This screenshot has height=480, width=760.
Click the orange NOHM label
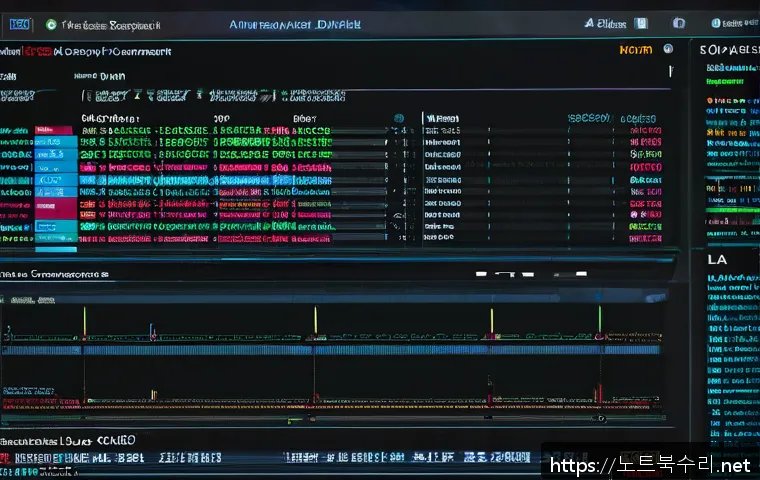click(635, 49)
